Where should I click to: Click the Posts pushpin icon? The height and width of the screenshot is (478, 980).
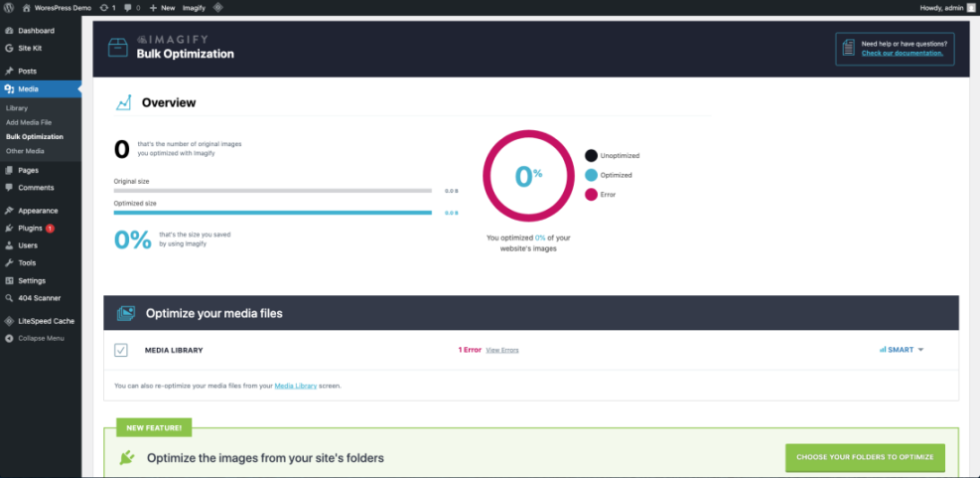tap(9, 72)
